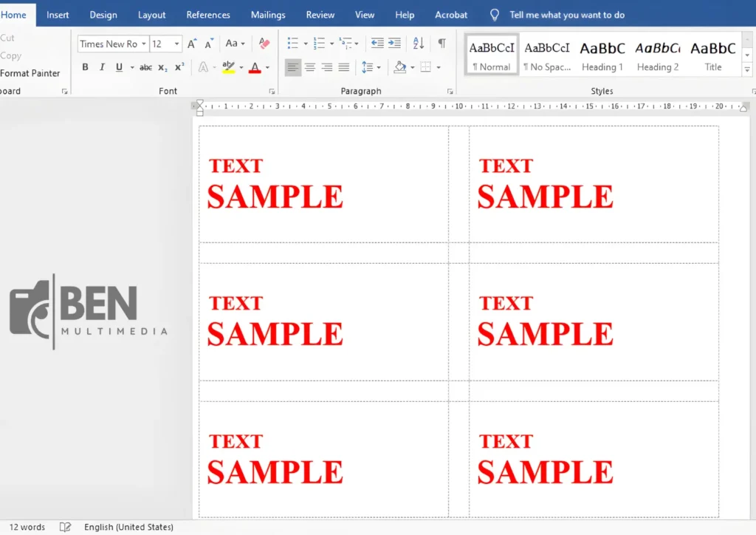The image size is (756, 535).
Task: Toggle Underline formatting
Action: pyautogui.click(x=118, y=67)
